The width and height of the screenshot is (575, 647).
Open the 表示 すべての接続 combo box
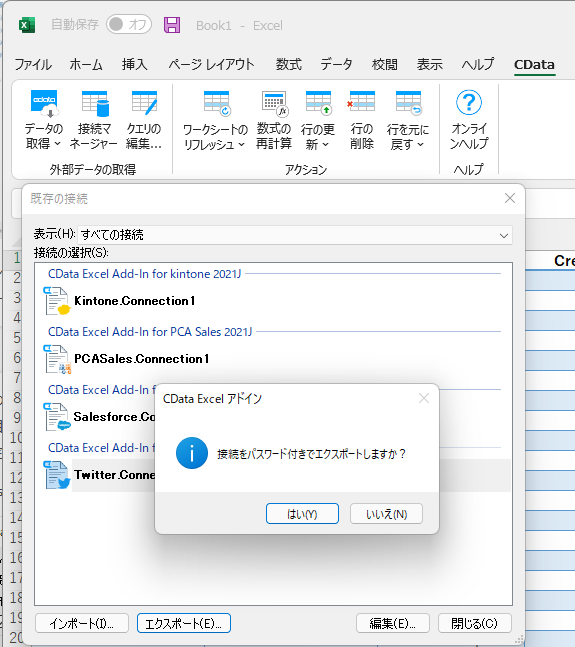click(x=295, y=235)
